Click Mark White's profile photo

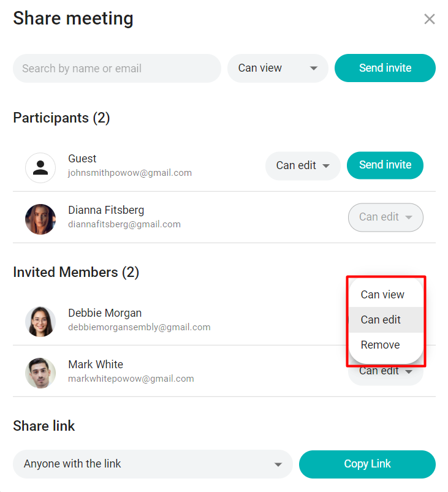[40, 373]
